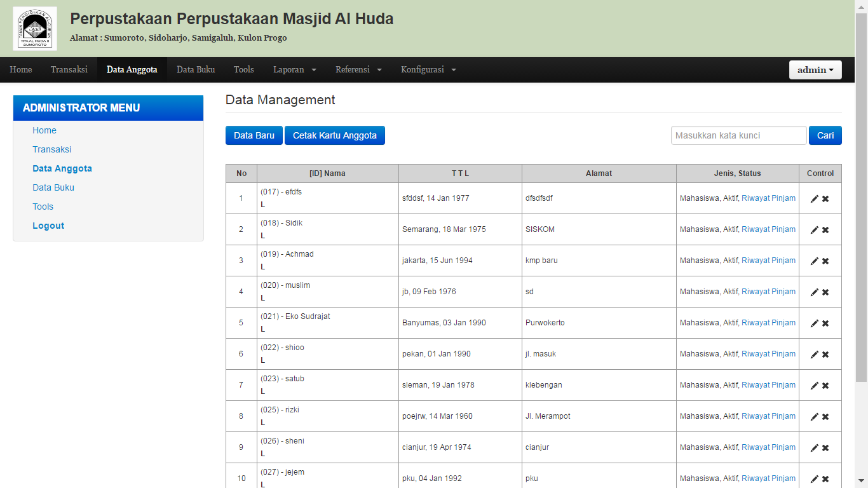Expand the Konfigurasi navbar dropdown
The image size is (868, 488).
[x=428, y=70]
